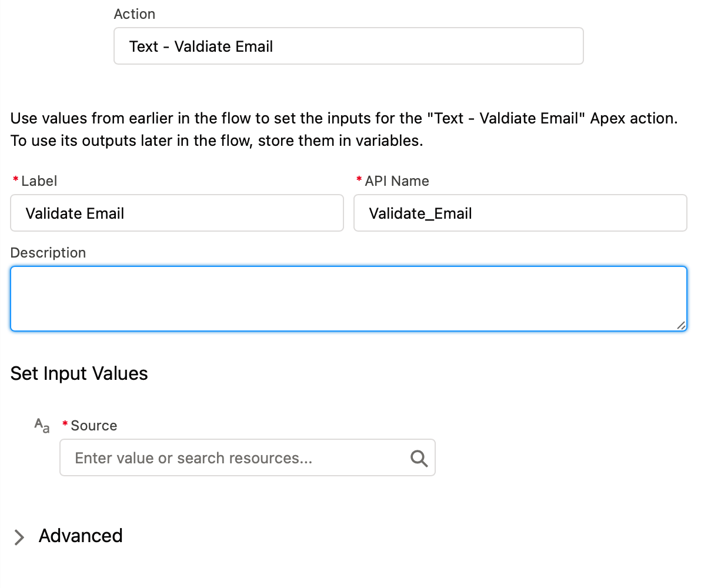Open the resource search via magnifier icon

419,457
